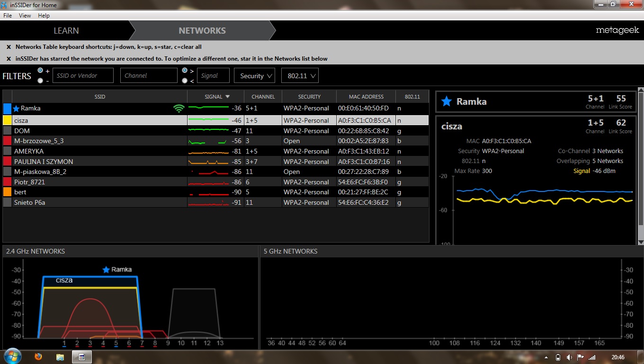Click the red swatch for PAULINA I SZYMON
The height and width of the screenshot is (364, 644).
[x=7, y=162]
